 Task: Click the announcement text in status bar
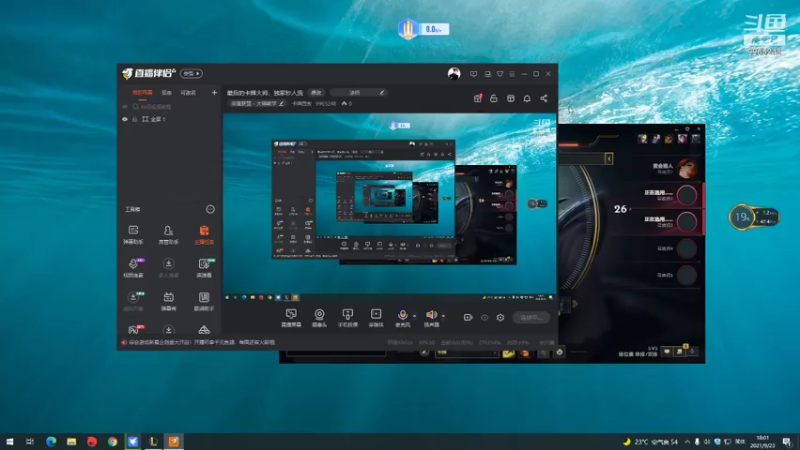(x=202, y=342)
